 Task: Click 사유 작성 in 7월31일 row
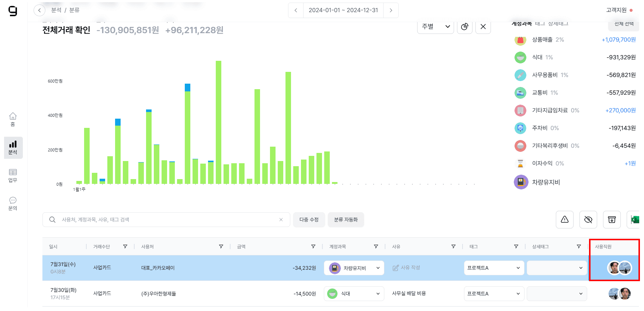point(406,268)
